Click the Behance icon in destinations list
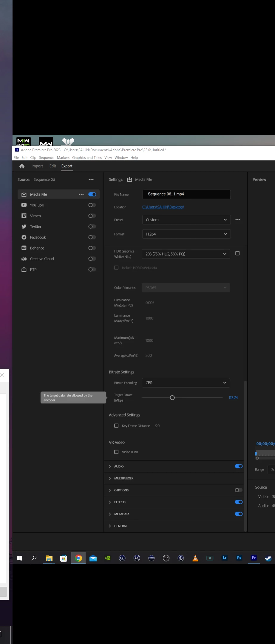Image resolution: width=275 pixels, height=644 pixels. (x=24, y=248)
